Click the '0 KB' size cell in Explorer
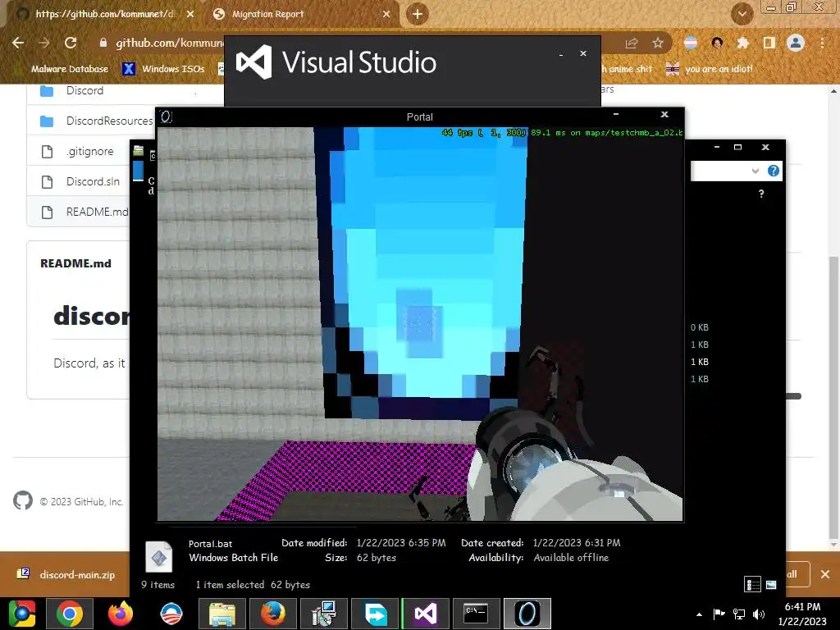Viewport: 840px width, 630px height. pyautogui.click(x=700, y=327)
